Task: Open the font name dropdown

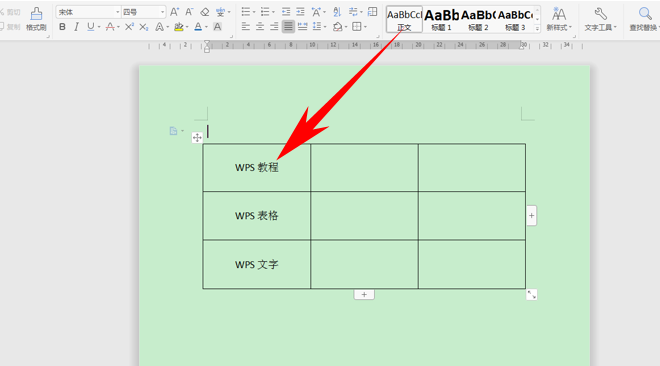Action: 117,12
